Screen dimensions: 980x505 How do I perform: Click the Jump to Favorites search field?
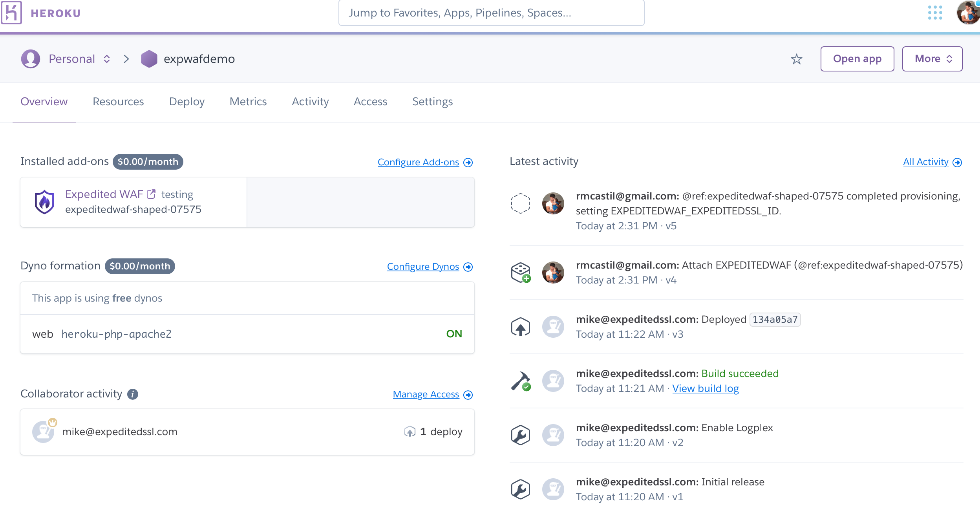click(x=491, y=13)
